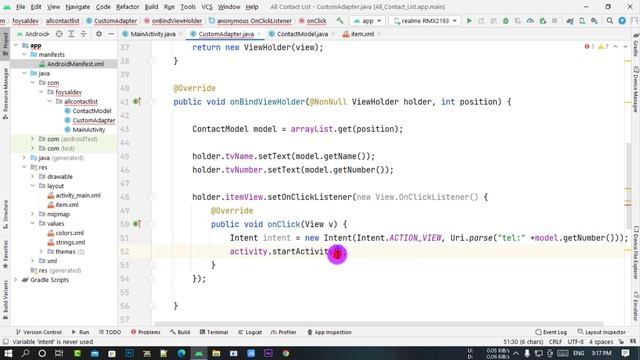Screen dimensions: 640x360
Task: Open Android Studio taskbar icon
Action: point(199,353)
